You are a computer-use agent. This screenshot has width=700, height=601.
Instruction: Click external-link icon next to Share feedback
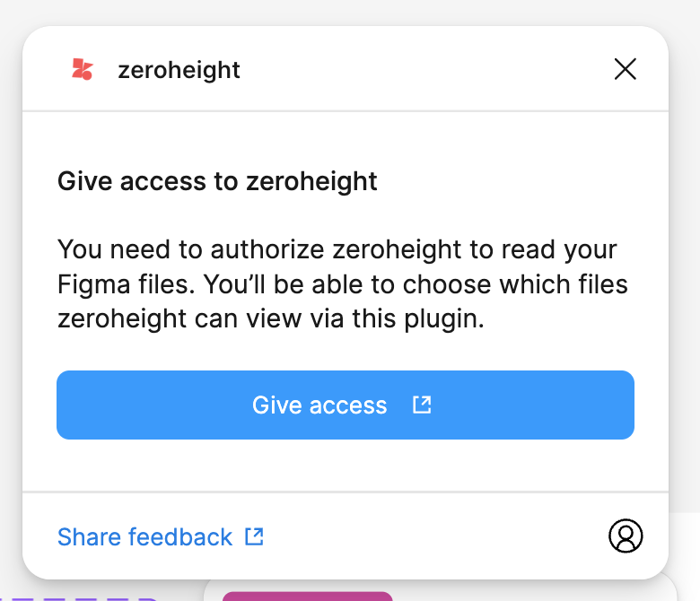[255, 537]
